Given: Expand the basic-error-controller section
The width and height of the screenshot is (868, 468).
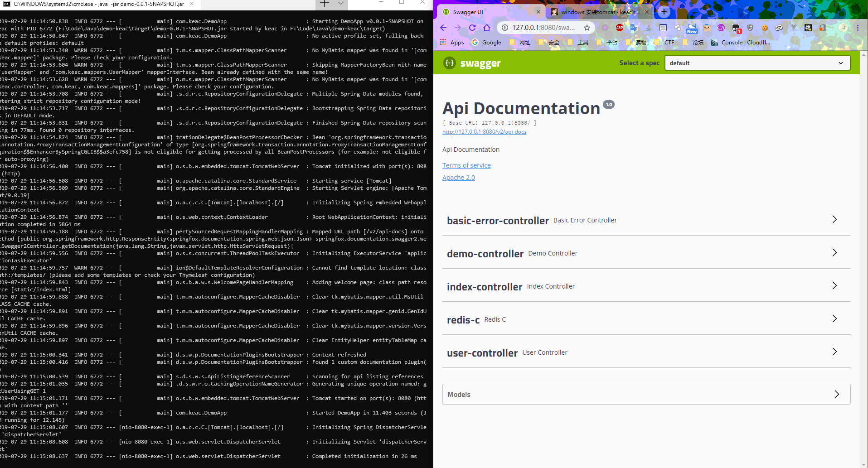Looking at the screenshot, I should [646, 220].
